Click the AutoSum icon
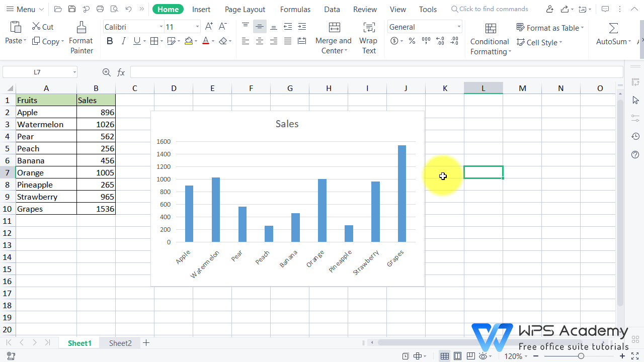644x362 pixels. pyautogui.click(x=613, y=28)
